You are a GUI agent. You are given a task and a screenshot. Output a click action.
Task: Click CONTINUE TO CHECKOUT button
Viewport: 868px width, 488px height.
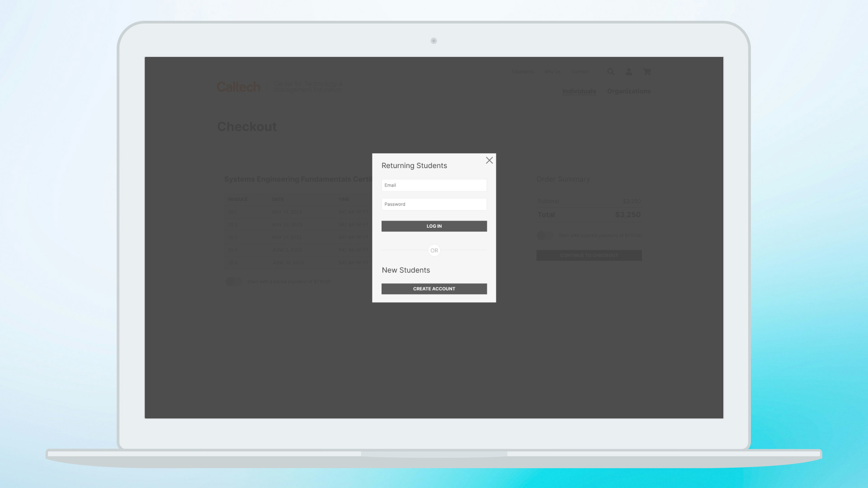[x=589, y=255]
